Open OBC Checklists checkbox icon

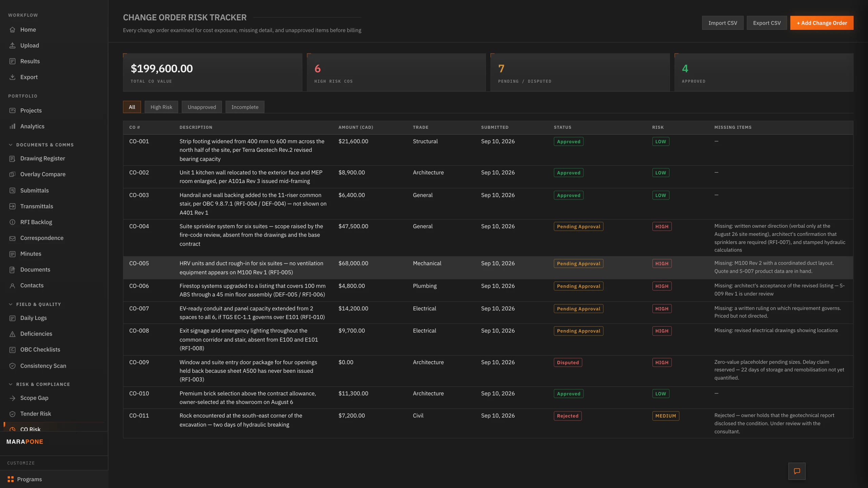pyautogui.click(x=13, y=350)
